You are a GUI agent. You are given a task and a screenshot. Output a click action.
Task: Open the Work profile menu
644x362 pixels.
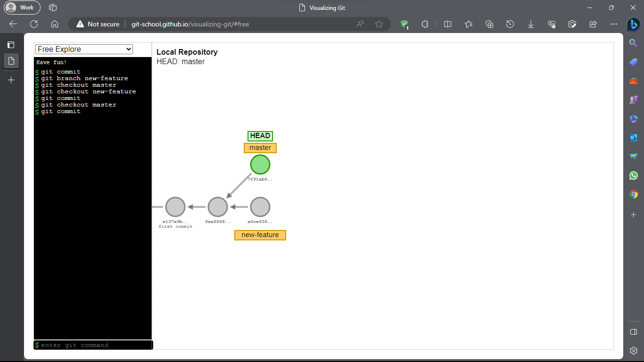(22, 8)
